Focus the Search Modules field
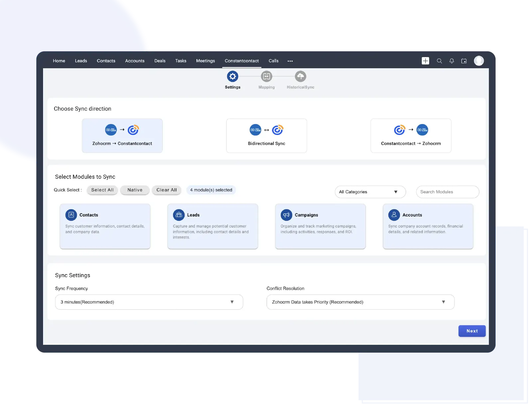Viewport: 532px width, 404px height. [448, 192]
